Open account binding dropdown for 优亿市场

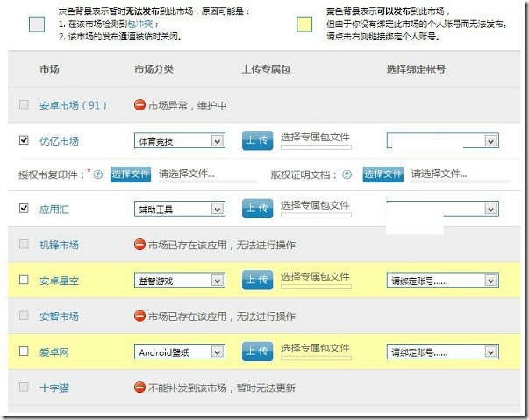point(443,140)
